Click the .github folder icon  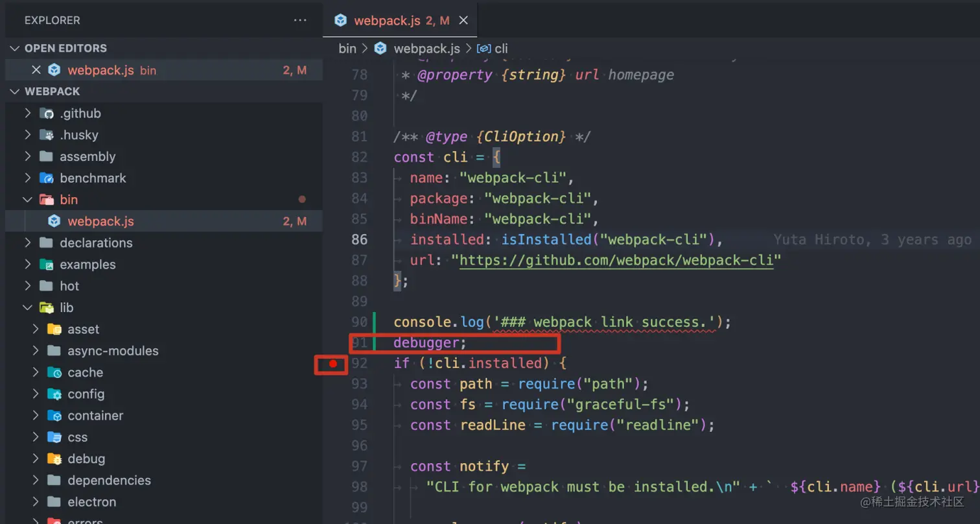[x=46, y=113]
